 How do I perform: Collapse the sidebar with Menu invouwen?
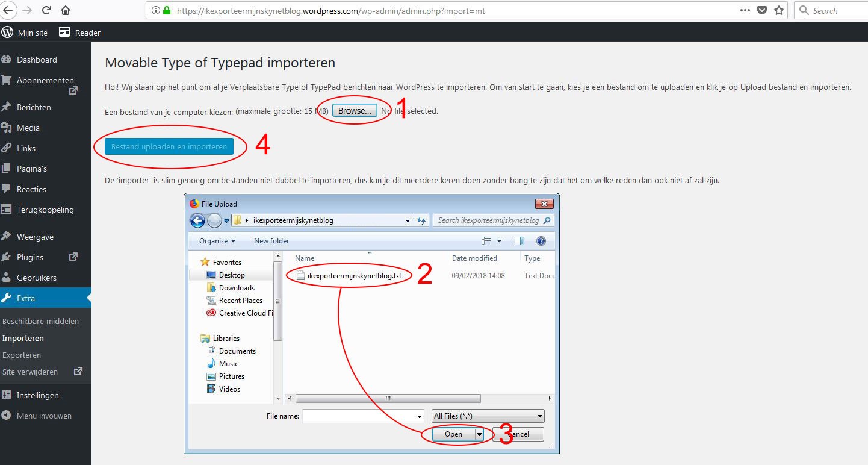(44, 416)
